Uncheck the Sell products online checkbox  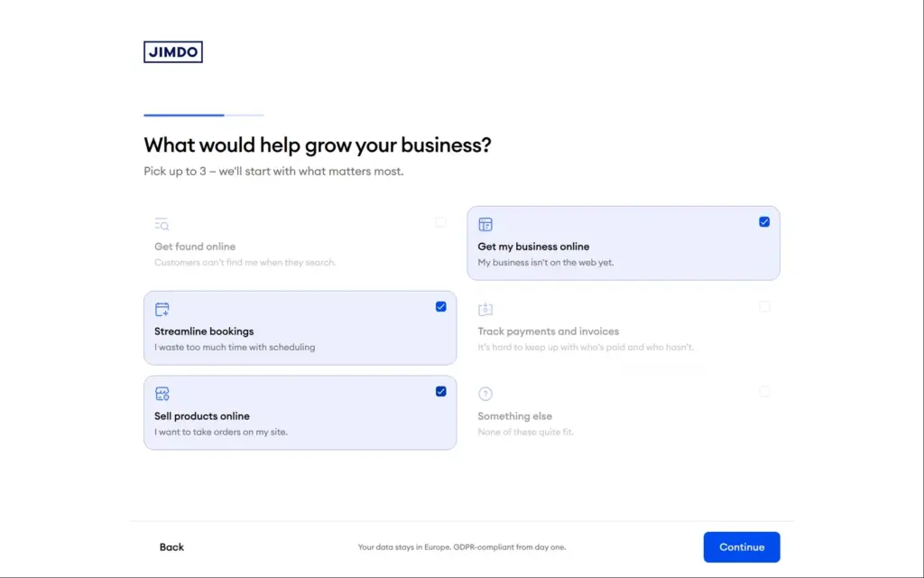pos(440,392)
